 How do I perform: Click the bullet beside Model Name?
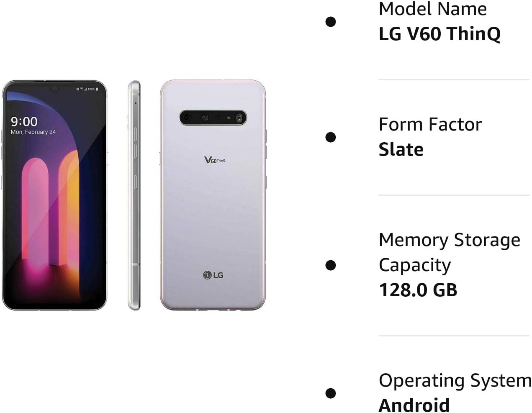331,22
